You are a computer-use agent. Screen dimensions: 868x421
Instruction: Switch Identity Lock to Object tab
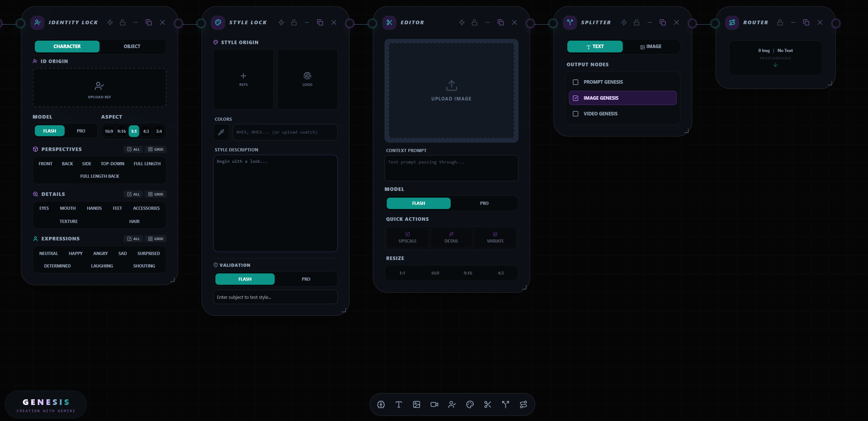coord(132,46)
